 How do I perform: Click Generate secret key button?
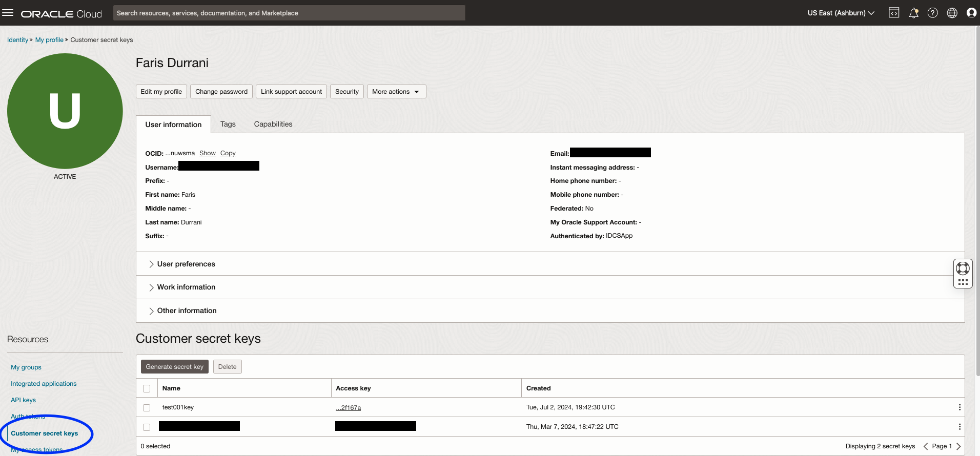pyautogui.click(x=175, y=367)
